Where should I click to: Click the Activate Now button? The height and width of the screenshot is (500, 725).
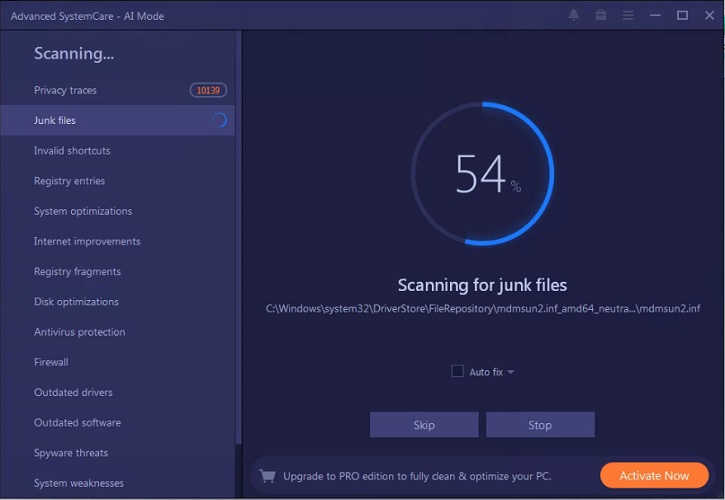pyautogui.click(x=654, y=475)
